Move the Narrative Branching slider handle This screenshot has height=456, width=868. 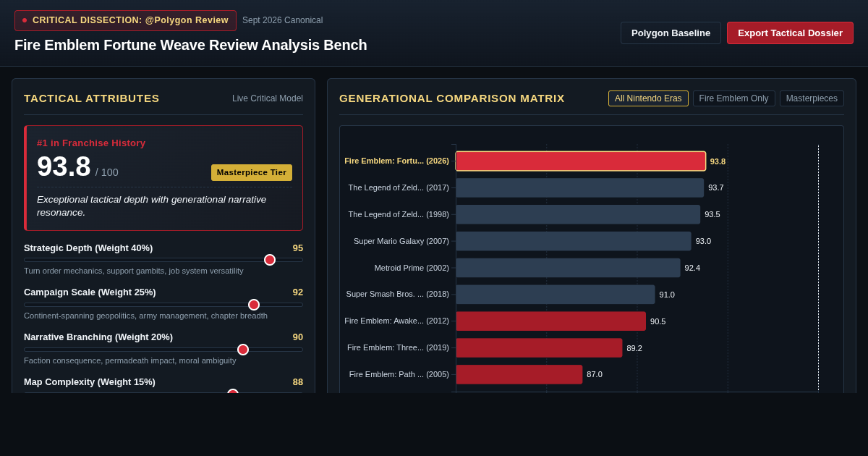click(x=243, y=350)
